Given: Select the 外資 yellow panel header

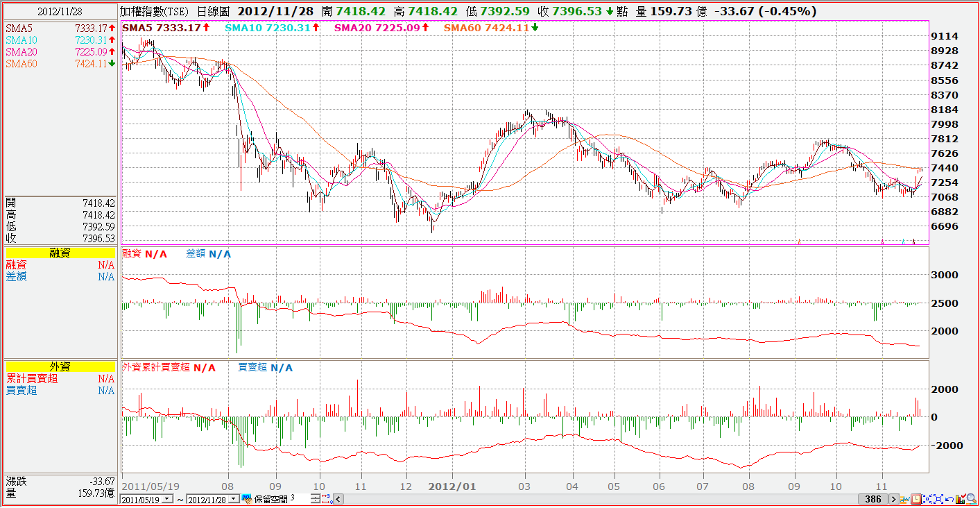Looking at the screenshot, I should coord(60,367).
